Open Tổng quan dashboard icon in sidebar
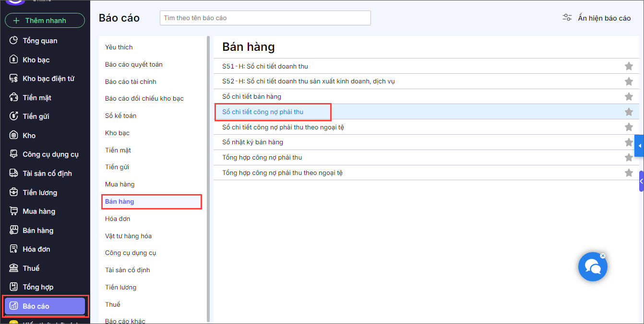Image resolution: width=644 pixels, height=324 pixels. tap(14, 41)
